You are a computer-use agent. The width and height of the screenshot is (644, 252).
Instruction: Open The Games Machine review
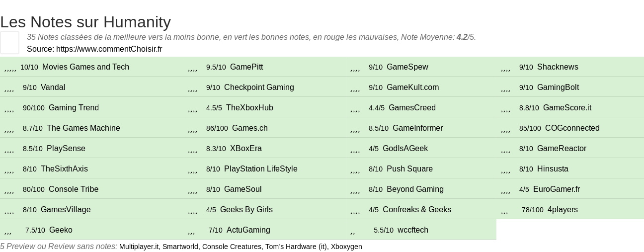(83, 128)
